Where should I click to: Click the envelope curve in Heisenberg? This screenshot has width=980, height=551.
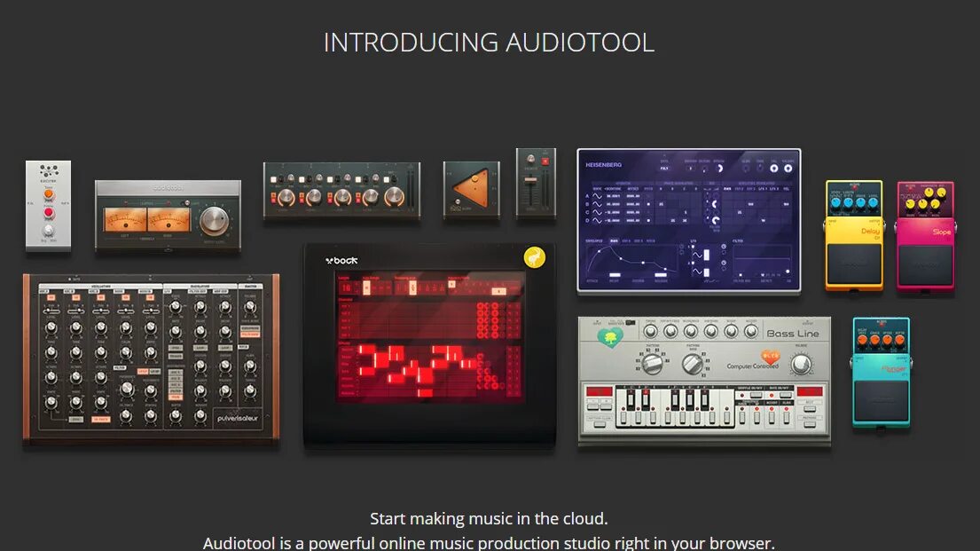pos(631,260)
